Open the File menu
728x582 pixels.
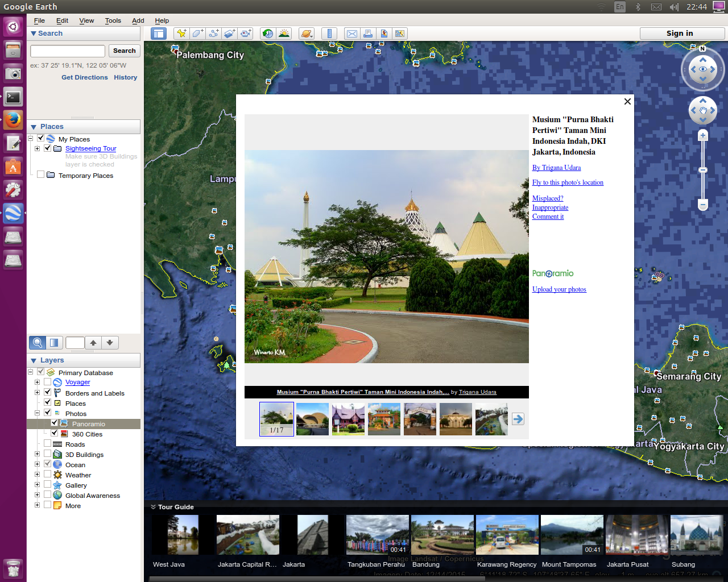(39, 20)
